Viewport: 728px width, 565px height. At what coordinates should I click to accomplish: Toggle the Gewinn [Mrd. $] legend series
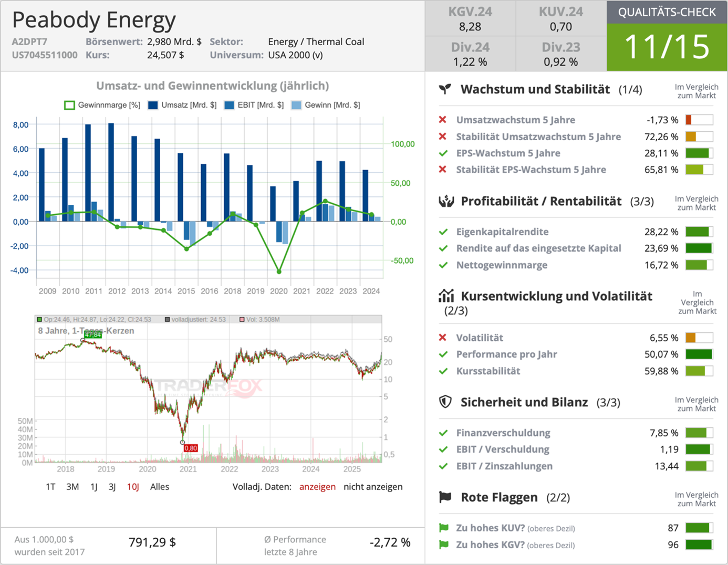pos(326,105)
